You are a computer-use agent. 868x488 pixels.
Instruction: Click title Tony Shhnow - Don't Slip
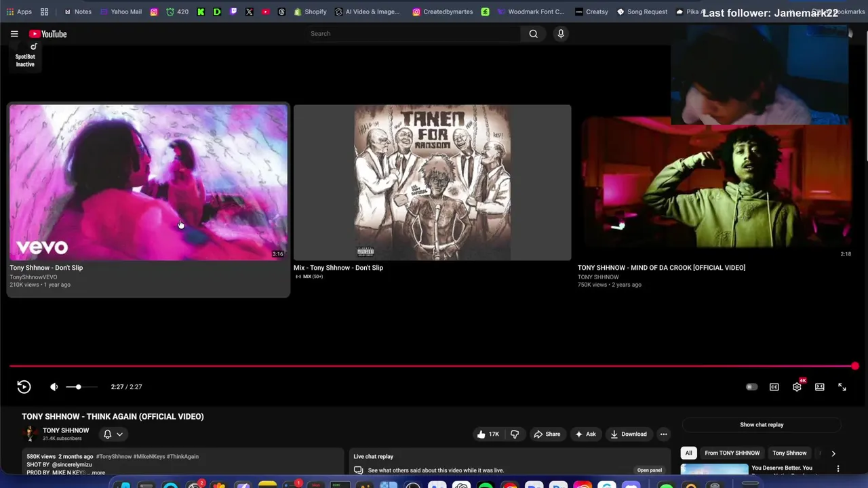46,268
